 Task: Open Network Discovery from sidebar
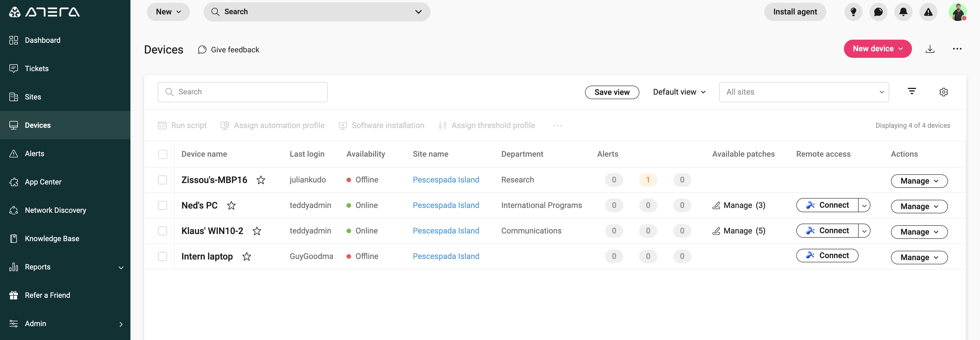pos(55,210)
